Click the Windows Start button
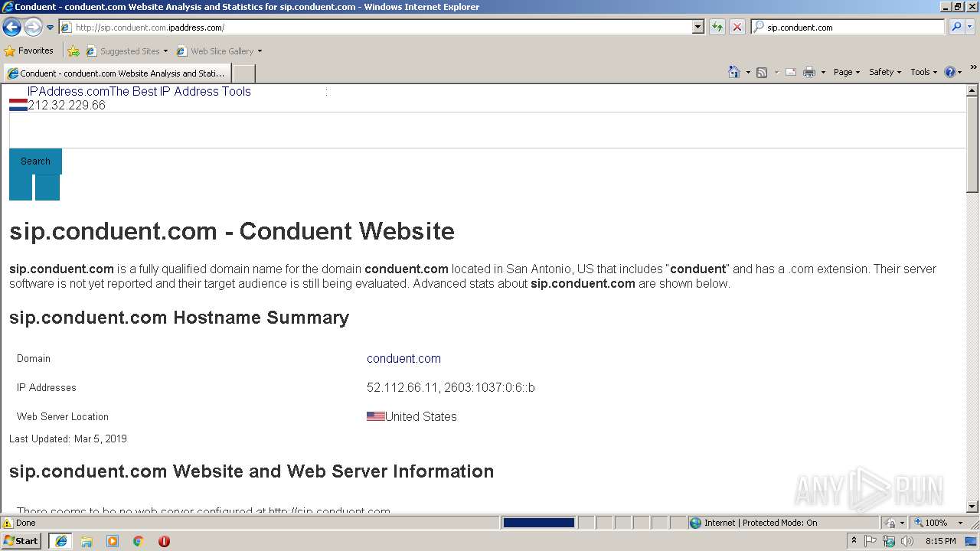 [21, 540]
